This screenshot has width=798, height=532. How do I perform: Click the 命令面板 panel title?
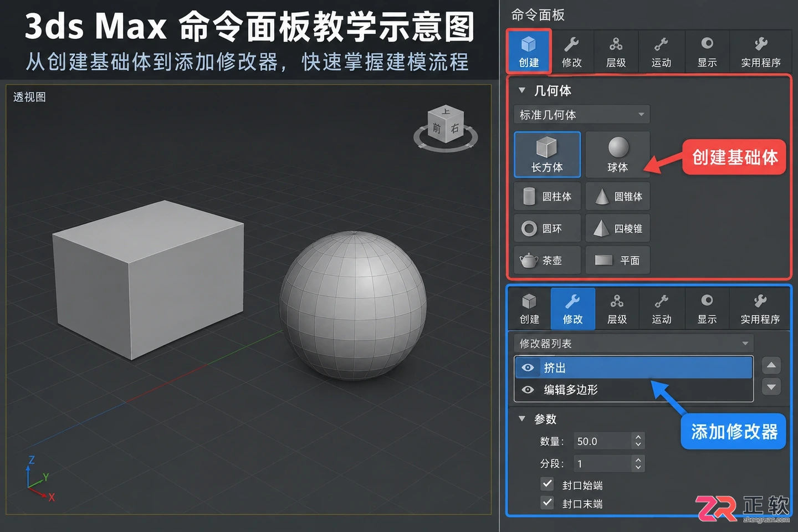[538, 15]
